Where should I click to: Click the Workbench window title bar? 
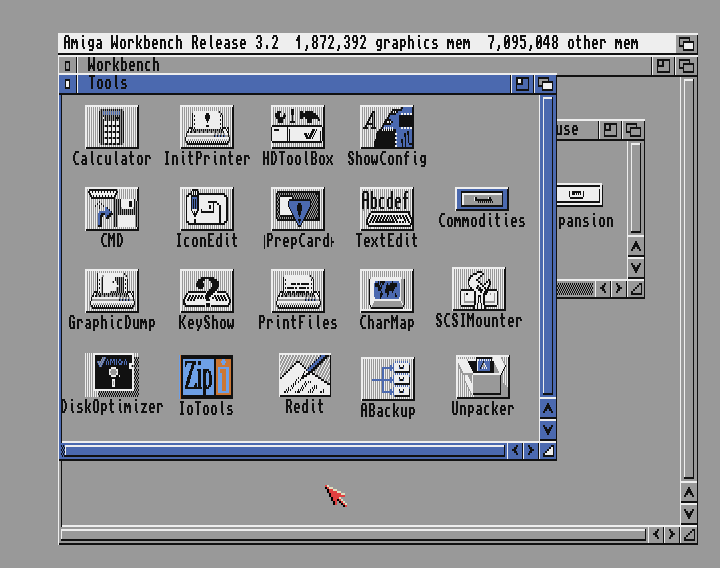click(364, 66)
